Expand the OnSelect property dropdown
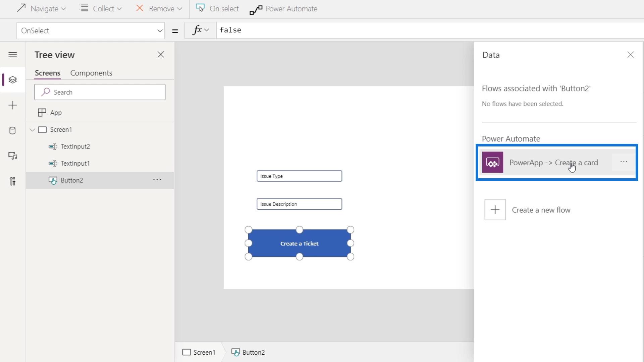This screenshot has height=362, width=644. 160,31
